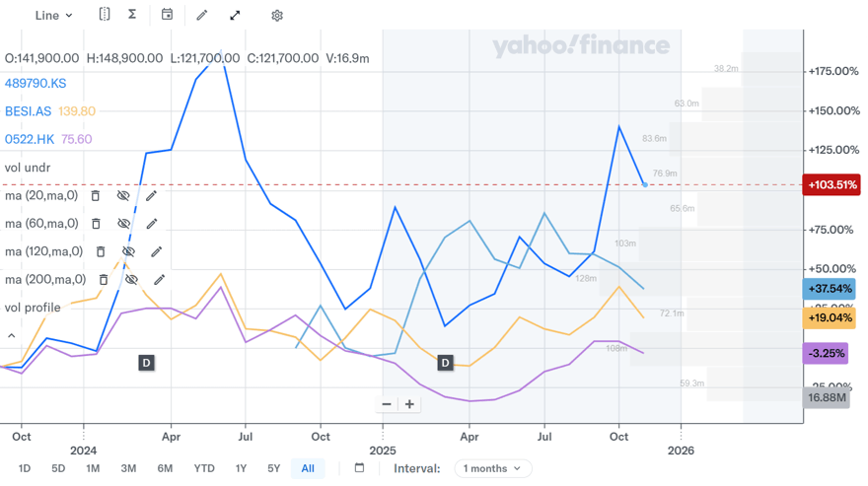Select the YTD time range
The width and height of the screenshot is (868, 486).
click(x=204, y=468)
